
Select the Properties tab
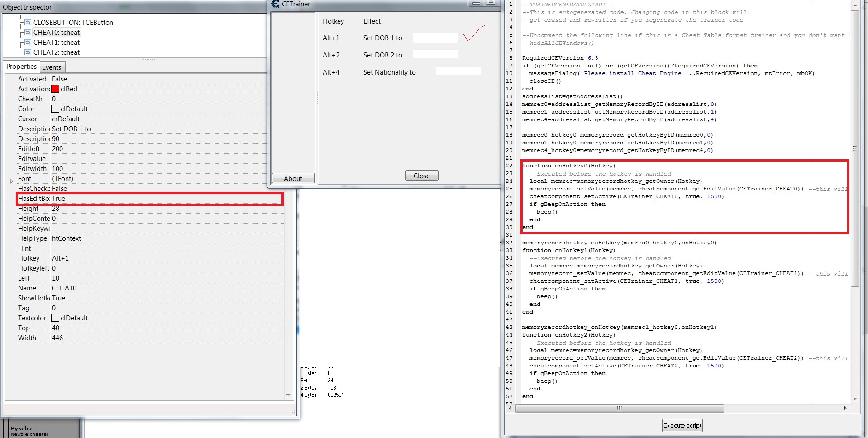(x=21, y=67)
